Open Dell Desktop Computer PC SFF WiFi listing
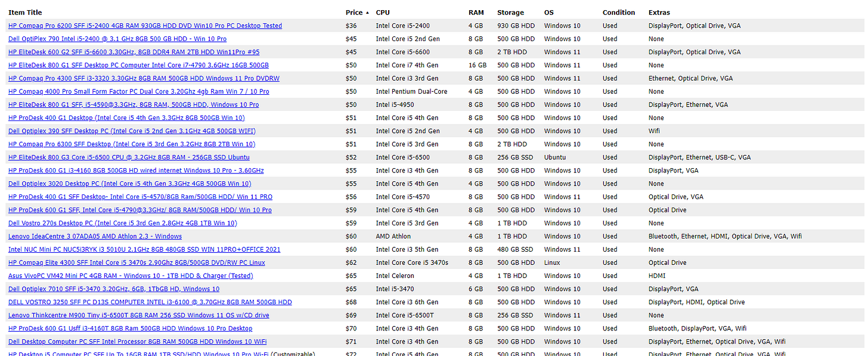The height and width of the screenshot is (356, 868). tap(138, 341)
